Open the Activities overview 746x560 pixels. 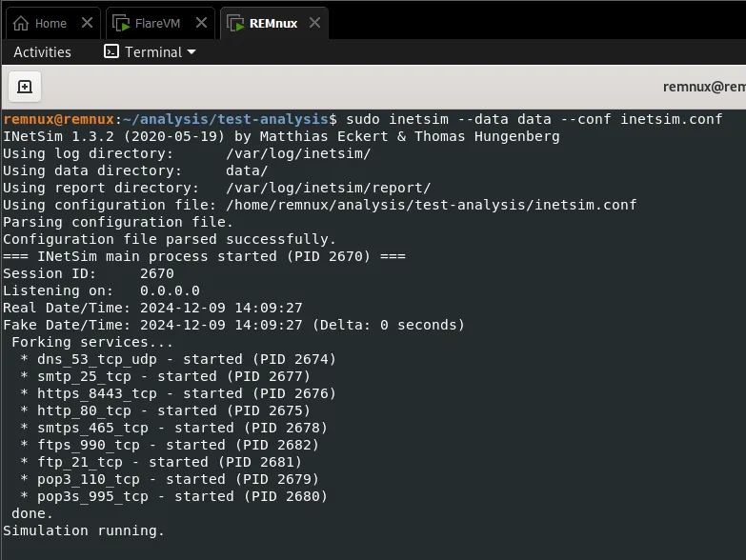pyautogui.click(x=42, y=52)
